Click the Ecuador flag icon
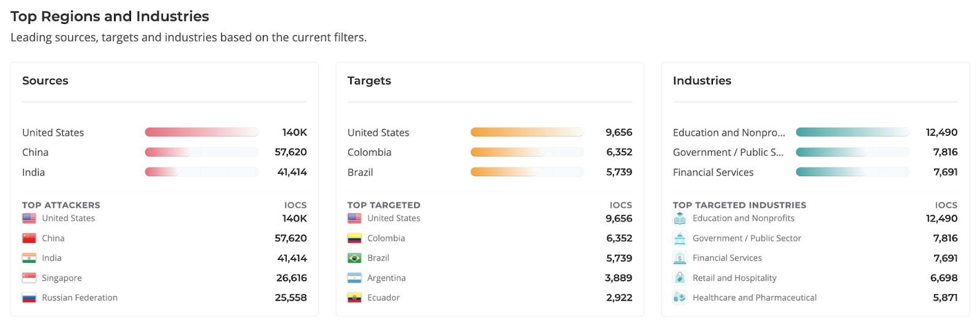Viewport: 980px width, 326px height. 354,298
